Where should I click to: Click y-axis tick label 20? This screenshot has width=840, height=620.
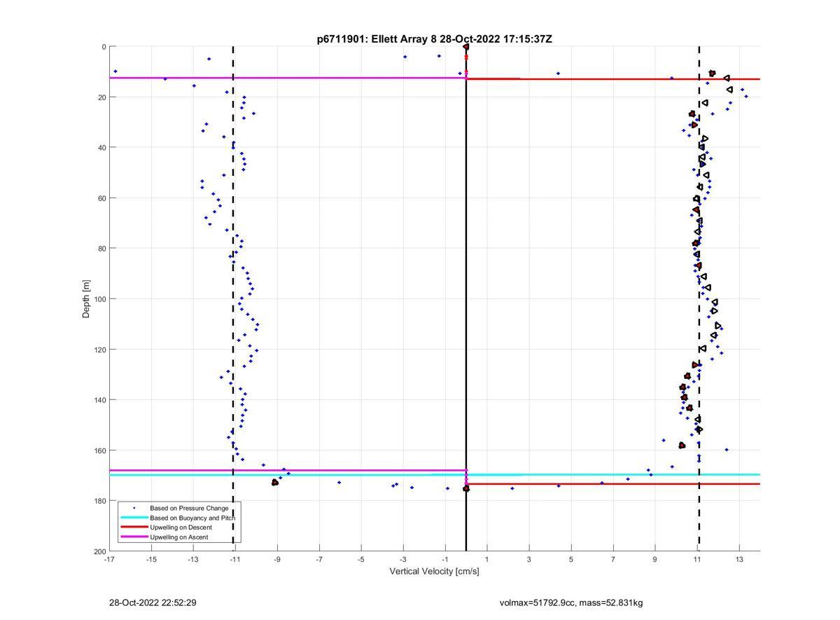pos(102,97)
